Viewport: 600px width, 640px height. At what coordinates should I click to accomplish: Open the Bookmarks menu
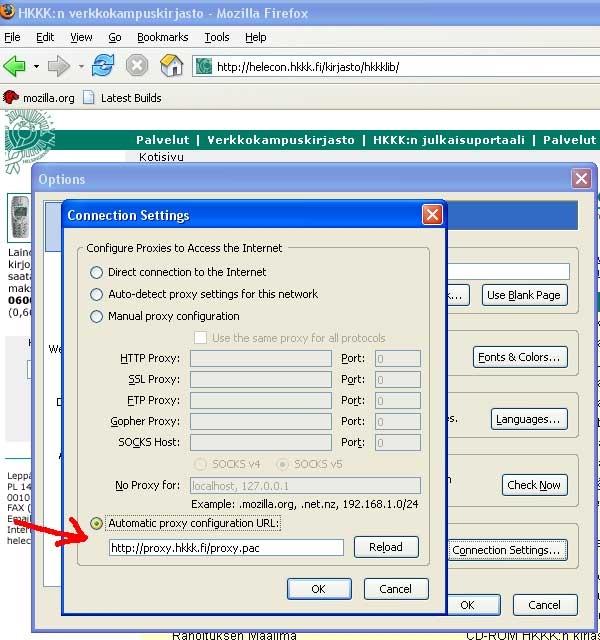coord(162,37)
